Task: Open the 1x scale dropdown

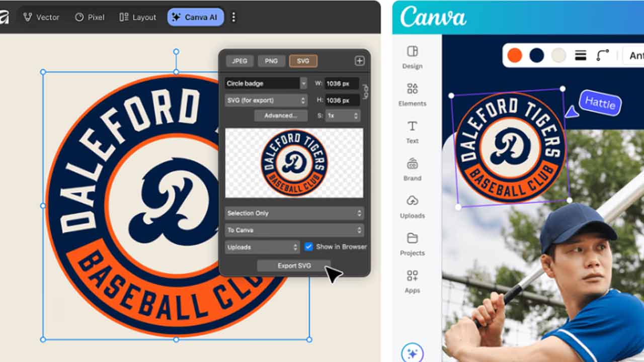Action: point(343,116)
